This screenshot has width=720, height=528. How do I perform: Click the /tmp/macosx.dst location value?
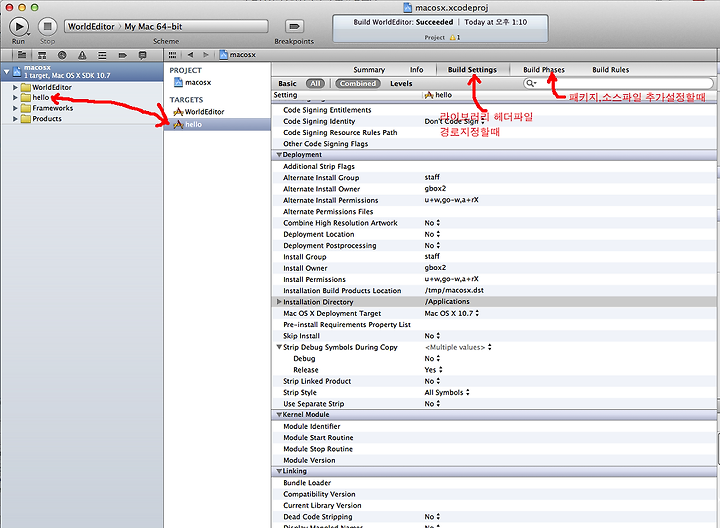pos(454,290)
